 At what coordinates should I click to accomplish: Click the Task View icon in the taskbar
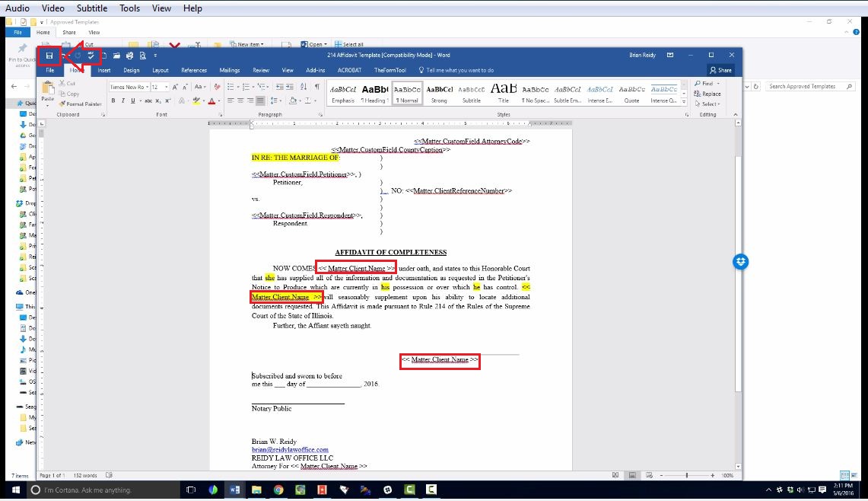(191, 490)
